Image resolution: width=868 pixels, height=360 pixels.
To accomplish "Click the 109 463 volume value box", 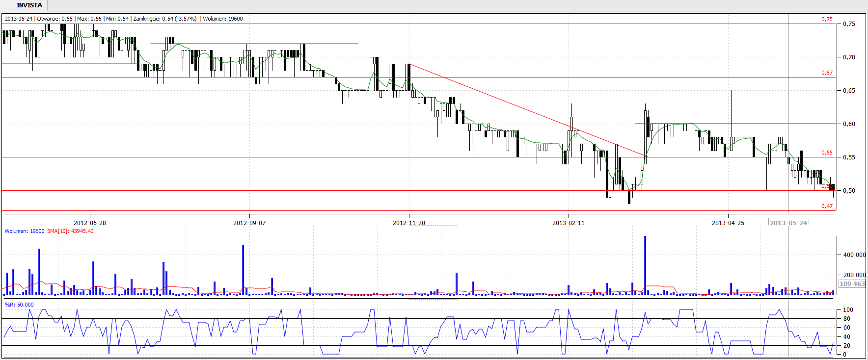I will click(x=852, y=283).
